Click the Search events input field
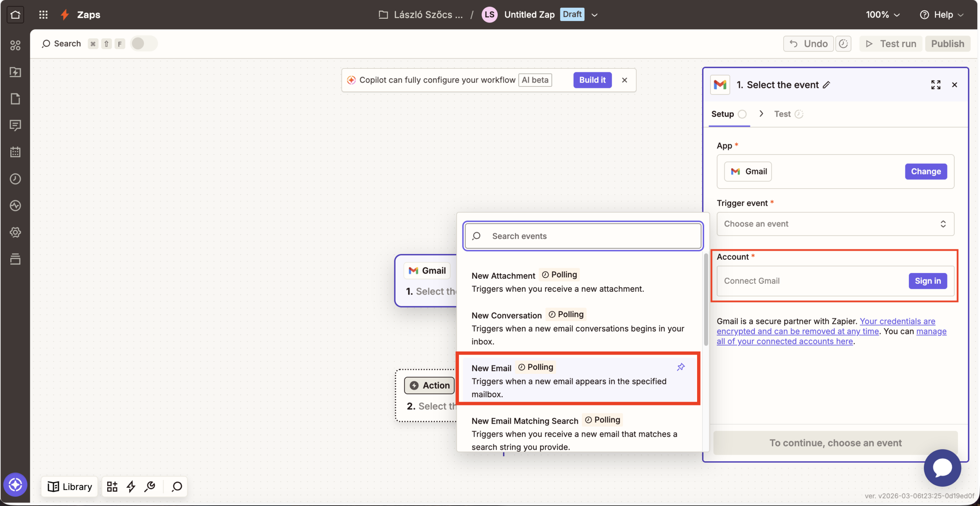The width and height of the screenshot is (980, 506). (x=583, y=236)
